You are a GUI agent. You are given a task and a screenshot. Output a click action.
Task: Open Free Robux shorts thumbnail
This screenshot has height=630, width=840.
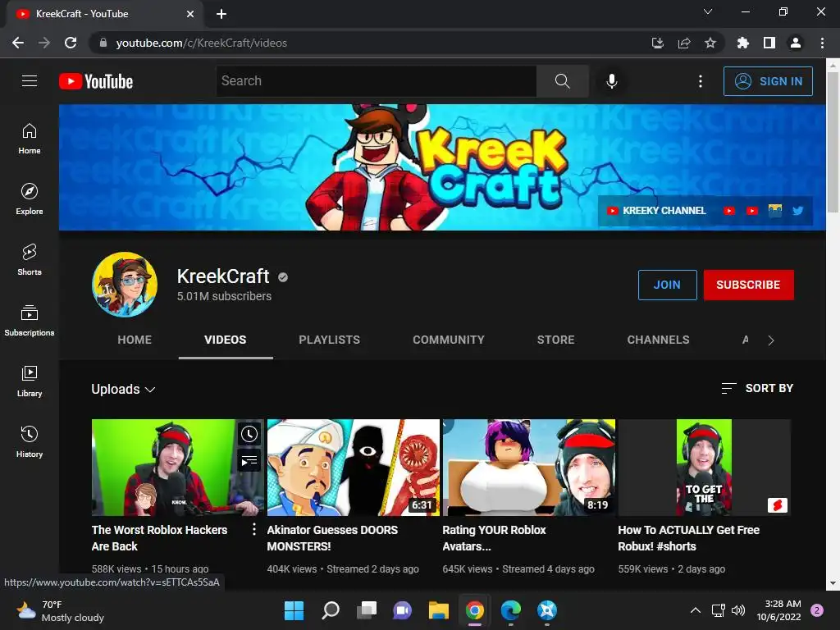[704, 467]
